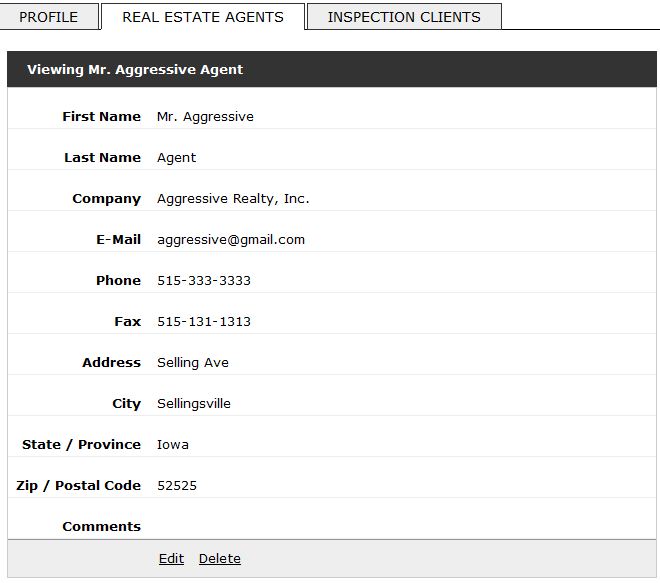Click the city value Sellingsville
660x583 pixels.
(x=194, y=404)
